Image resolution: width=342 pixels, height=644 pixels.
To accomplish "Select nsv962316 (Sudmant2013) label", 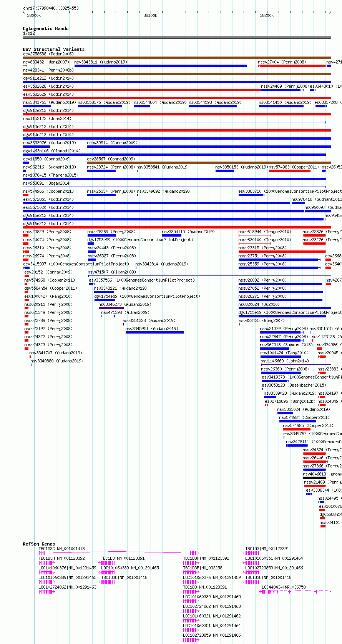I will click(x=49, y=167).
